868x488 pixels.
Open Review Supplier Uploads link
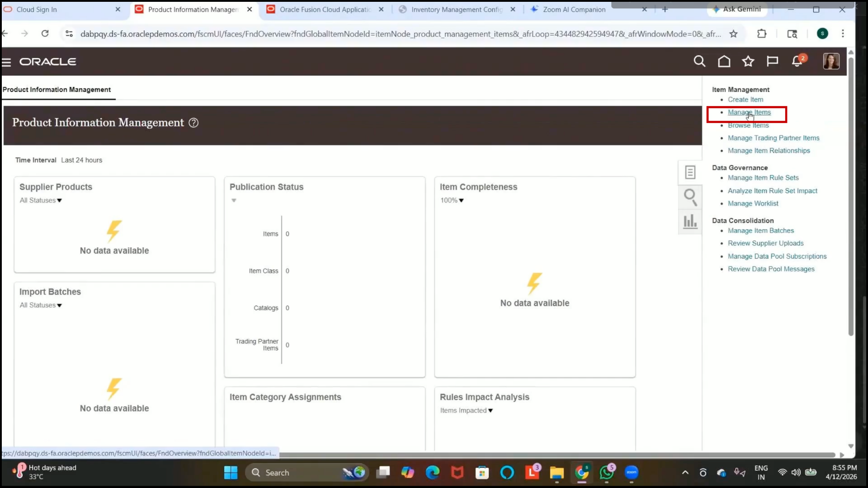[x=765, y=243]
